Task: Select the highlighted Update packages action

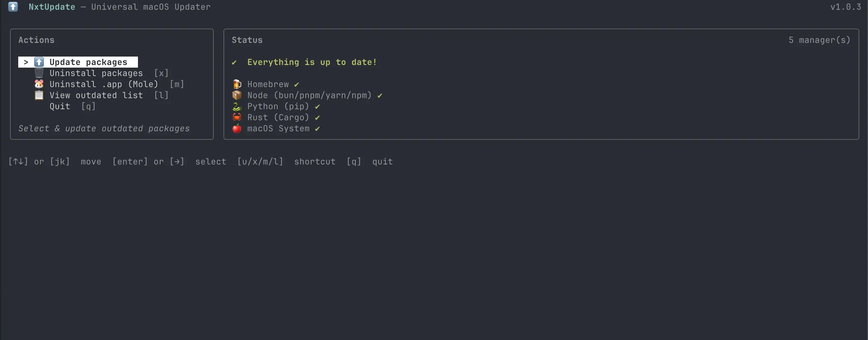Action: [x=88, y=62]
